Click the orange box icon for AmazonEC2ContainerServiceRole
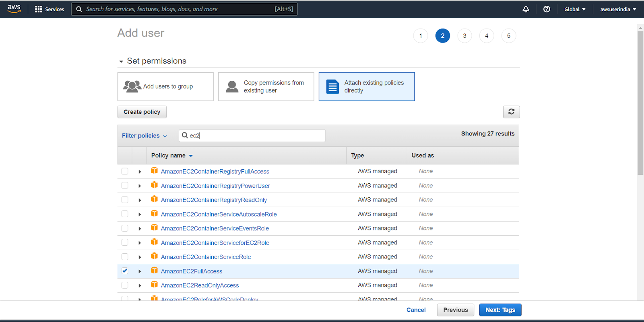The width and height of the screenshot is (644, 322). point(154,256)
